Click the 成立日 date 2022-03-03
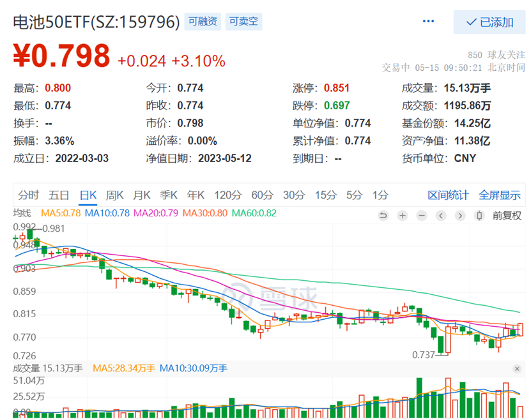 (x=82, y=158)
